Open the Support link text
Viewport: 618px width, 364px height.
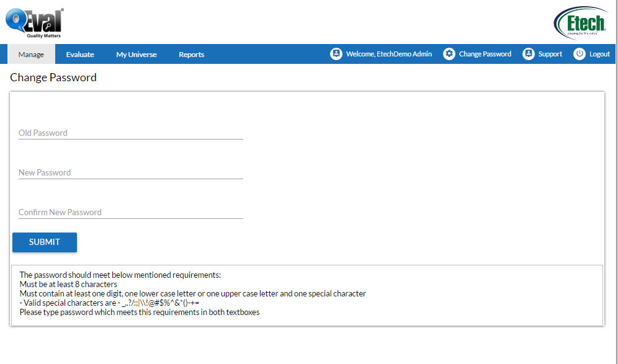point(550,55)
